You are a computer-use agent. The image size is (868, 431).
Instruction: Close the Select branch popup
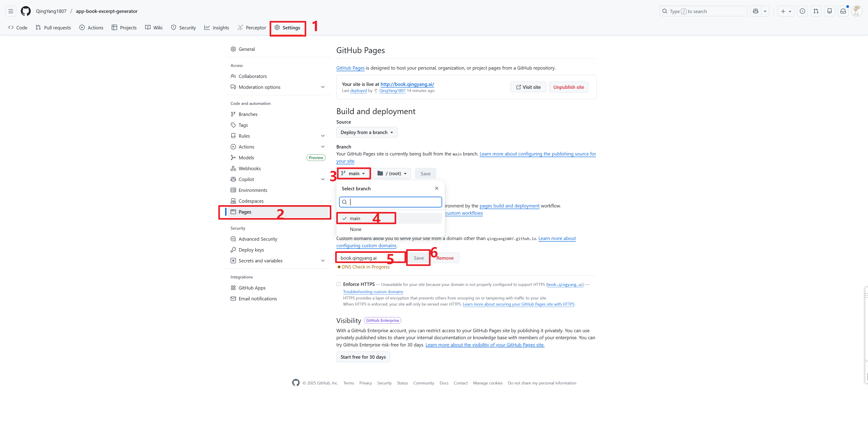[436, 188]
